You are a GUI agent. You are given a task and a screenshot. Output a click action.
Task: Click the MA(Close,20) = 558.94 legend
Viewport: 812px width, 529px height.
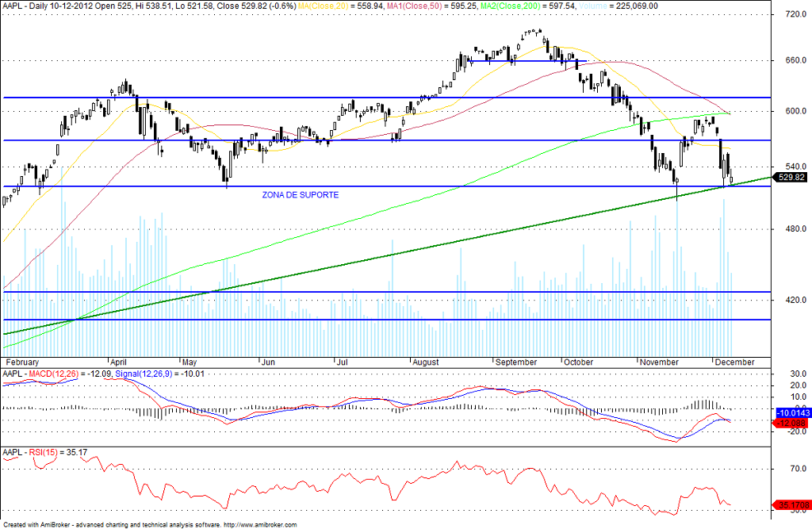coord(342,6)
